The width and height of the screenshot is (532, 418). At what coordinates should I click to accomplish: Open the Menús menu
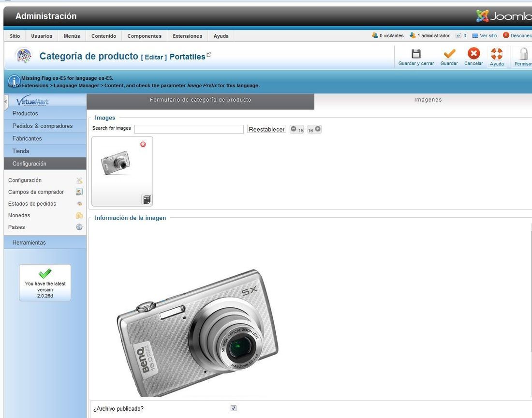72,36
